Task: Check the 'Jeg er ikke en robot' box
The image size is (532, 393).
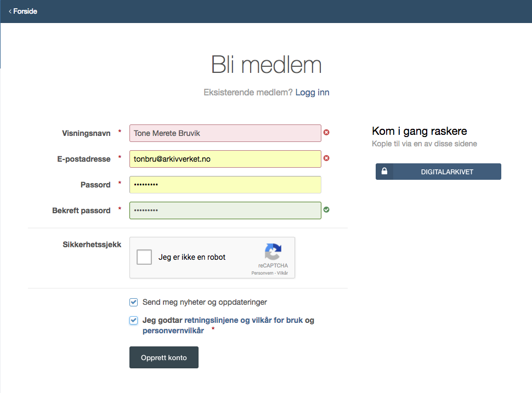Action: pos(144,257)
